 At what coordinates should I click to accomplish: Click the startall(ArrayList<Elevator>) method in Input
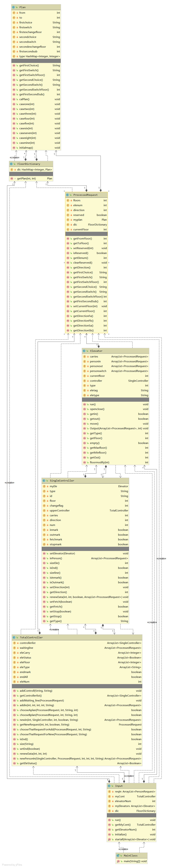[132, 839]
